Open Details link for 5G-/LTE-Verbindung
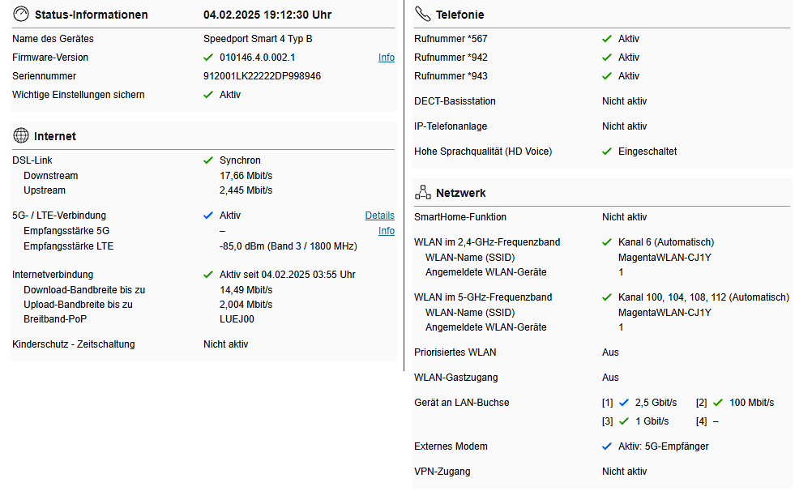Viewport: 812px width, 504px height. pyautogui.click(x=379, y=216)
